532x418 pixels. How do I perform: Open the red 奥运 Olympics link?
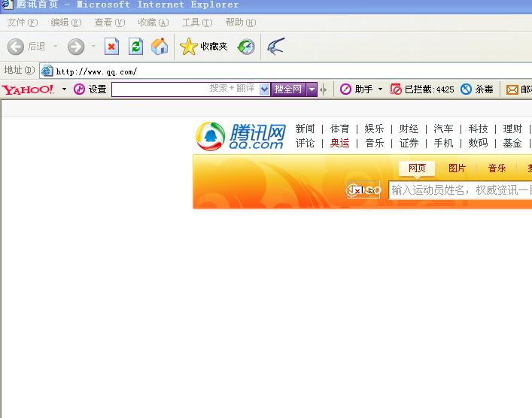point(339,143)
